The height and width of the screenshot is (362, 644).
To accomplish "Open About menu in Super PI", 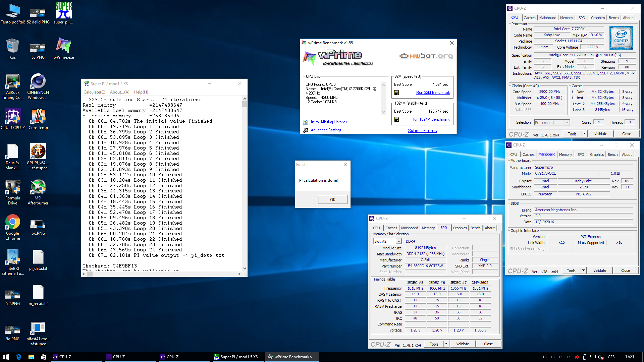I will click(119, 92).
